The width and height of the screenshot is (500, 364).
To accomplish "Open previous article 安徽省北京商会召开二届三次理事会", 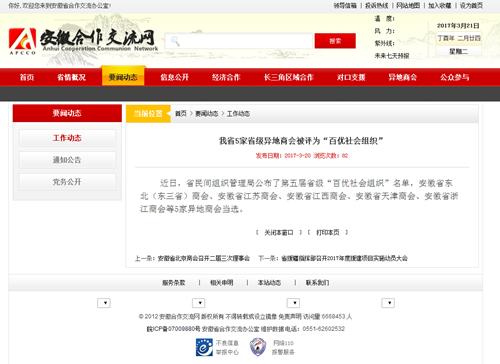I will tap(204, 258).
